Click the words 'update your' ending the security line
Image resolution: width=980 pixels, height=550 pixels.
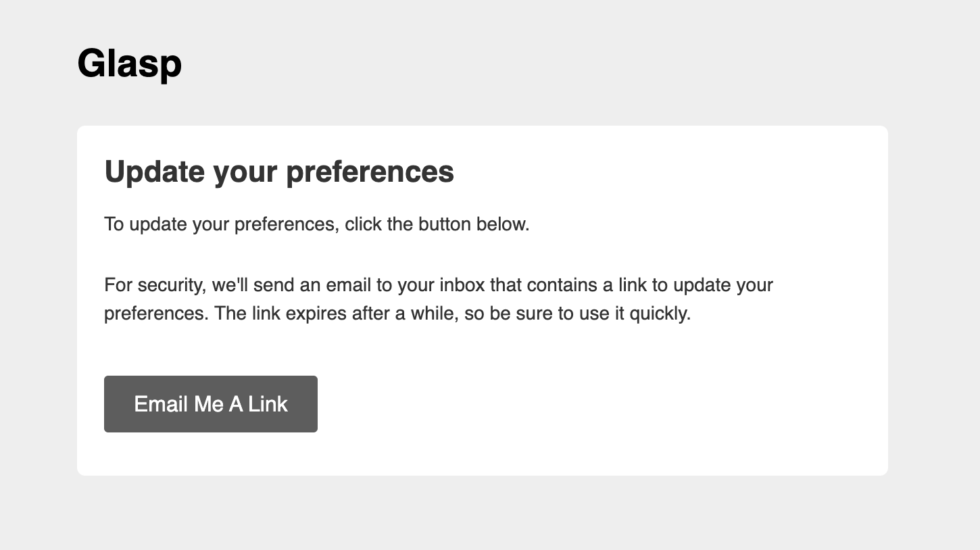point(722,285)
